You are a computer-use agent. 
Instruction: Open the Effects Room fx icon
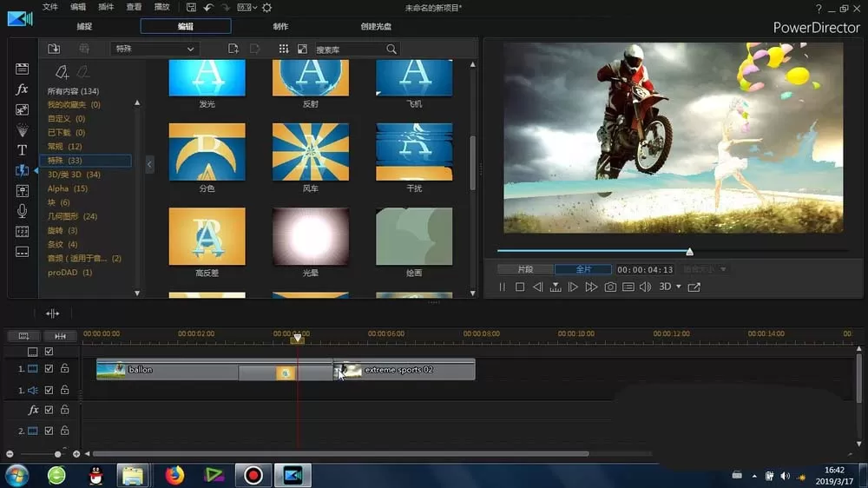23,89
